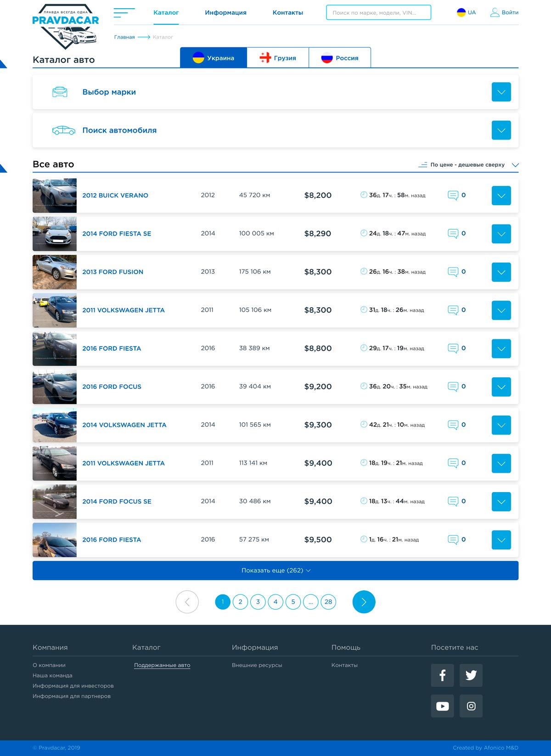The height and width of the screenshot is (756, 551).
Task: Click Показать еще (262) button
Action: [x=275, y=571]
